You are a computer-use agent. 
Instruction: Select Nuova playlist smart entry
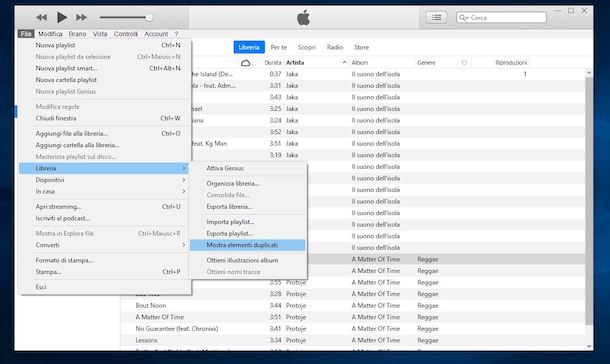(x=105, y=68)
